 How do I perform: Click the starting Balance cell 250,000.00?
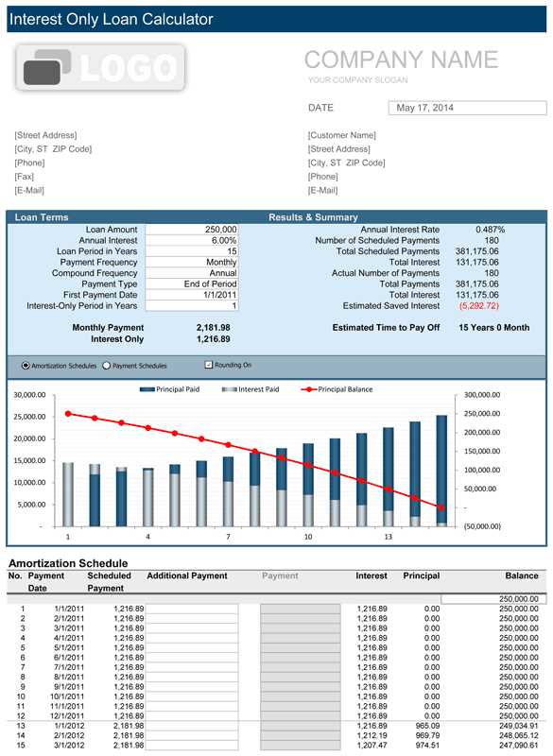tap(493, 599)
